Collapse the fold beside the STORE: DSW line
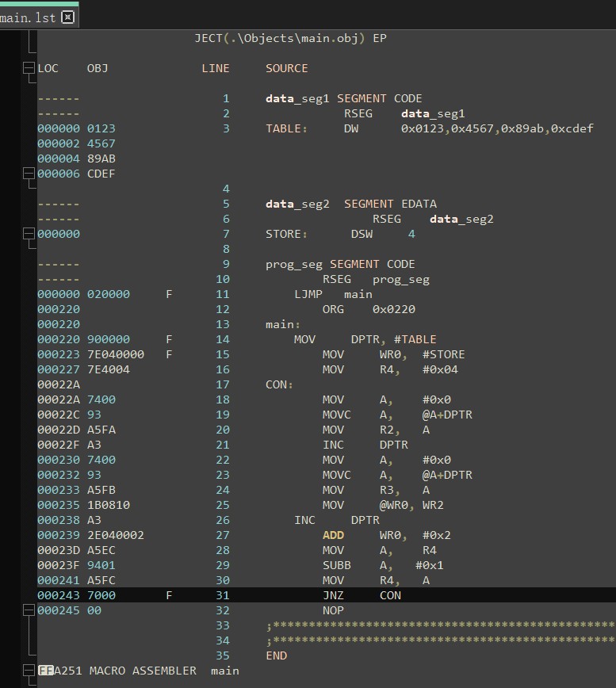 coord(29,233)
